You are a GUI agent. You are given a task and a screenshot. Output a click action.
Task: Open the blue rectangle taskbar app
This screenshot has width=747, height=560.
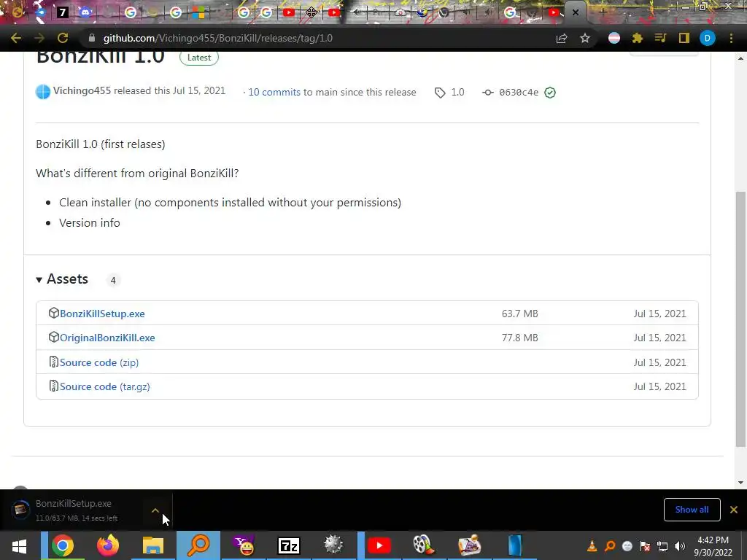515,545
